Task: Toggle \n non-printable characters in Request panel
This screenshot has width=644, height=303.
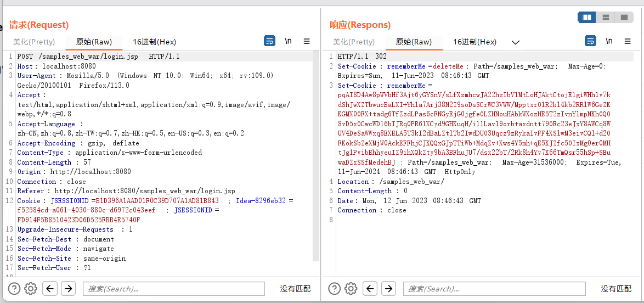Action: (288, 41)
